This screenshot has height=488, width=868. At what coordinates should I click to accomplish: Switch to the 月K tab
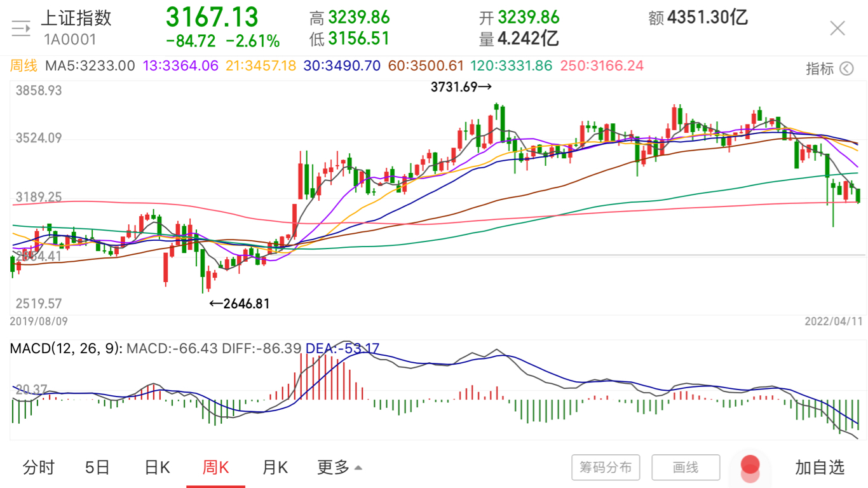pyautogui.click(x=275, y=468)
